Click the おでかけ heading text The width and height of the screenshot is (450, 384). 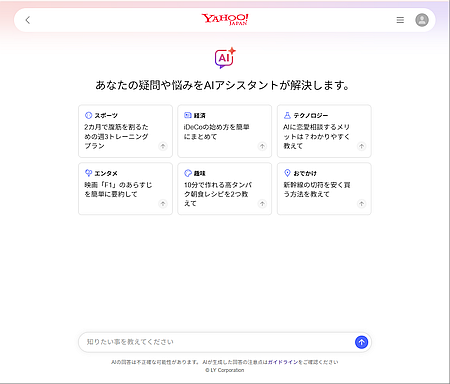[305, 173]
